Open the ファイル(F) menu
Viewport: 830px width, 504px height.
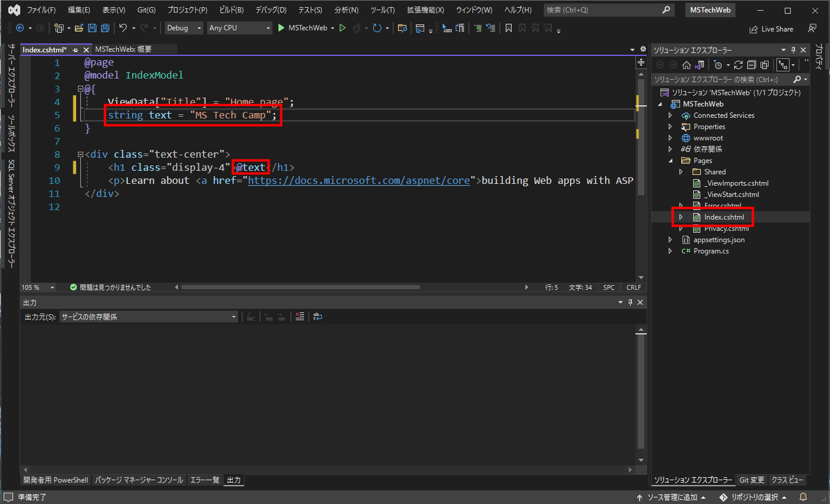(x=41, y=10)
